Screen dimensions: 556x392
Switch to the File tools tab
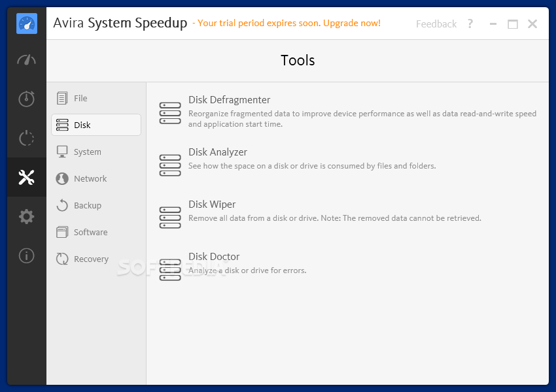[x=96, y=98]
